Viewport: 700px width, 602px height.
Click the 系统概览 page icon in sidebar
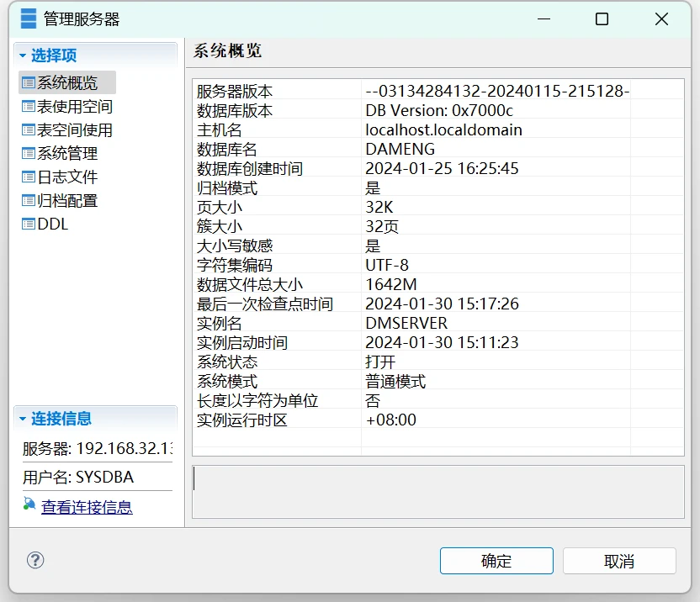pyautogui.click(x=29, y=82)
